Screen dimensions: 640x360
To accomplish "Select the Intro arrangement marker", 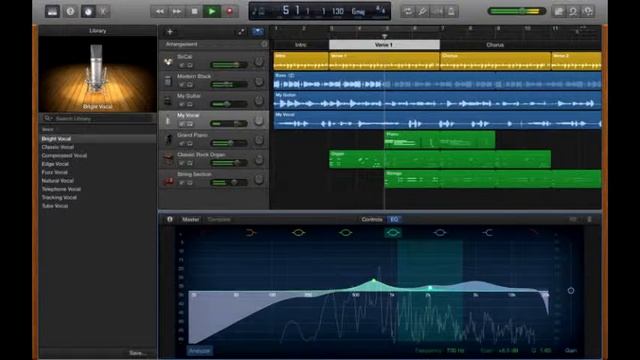I will pos(301,45).
